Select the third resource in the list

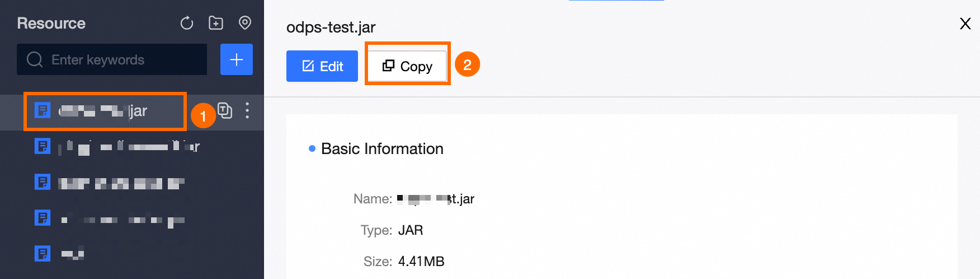pos(120,183)
